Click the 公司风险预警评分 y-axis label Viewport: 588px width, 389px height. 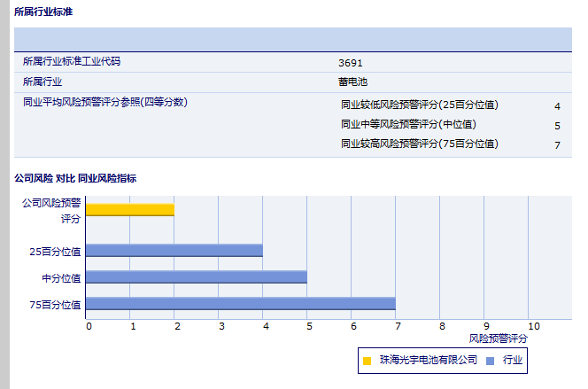click(x=51, y=210)
